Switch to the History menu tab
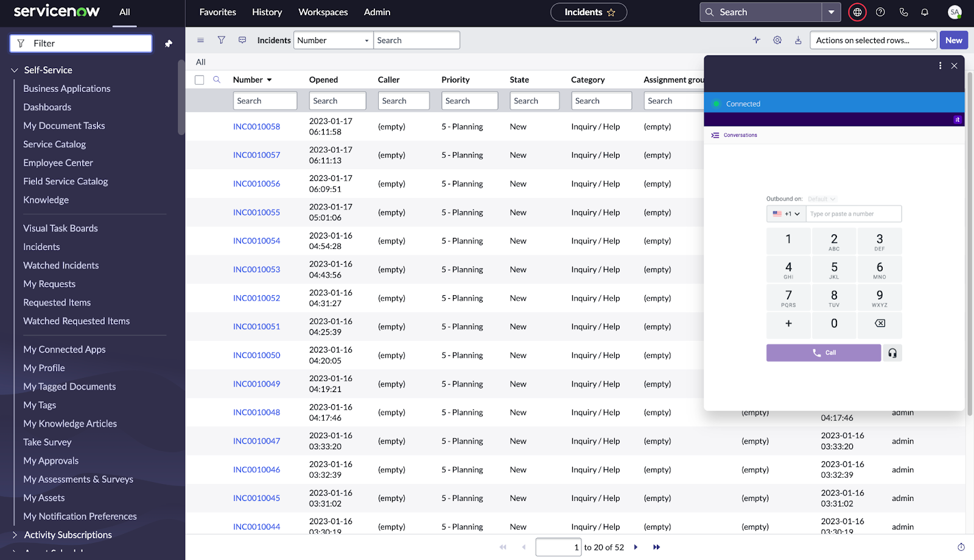Image resolution: width=974 pixels, height=560 pixels. [x=267, y=12]
